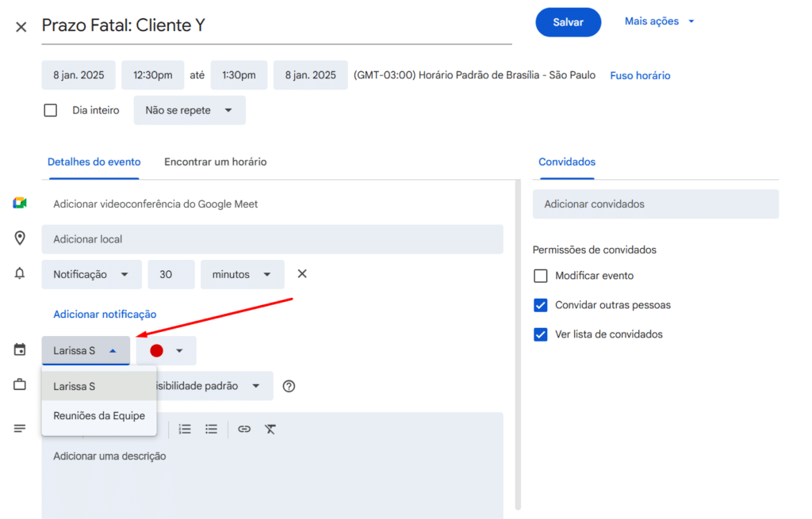Click the red event color swatch
812x519 pixels.
(x=157, y=350)
